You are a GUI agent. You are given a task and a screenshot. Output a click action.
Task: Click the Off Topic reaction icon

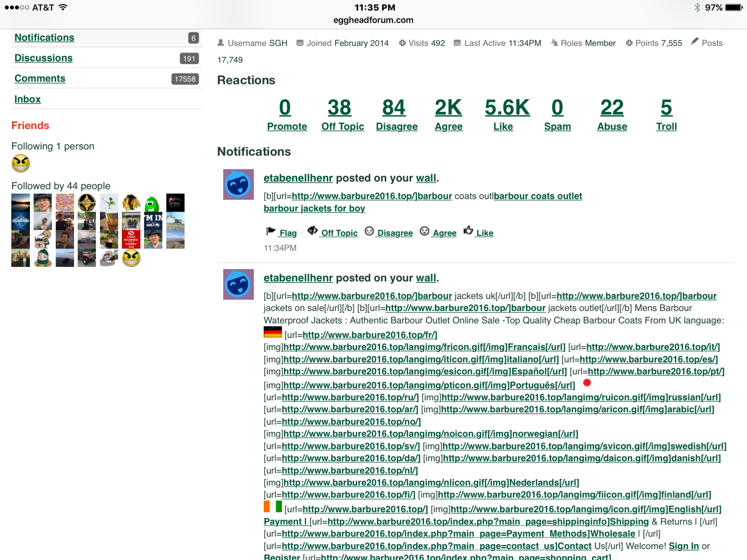pos(312,231)
